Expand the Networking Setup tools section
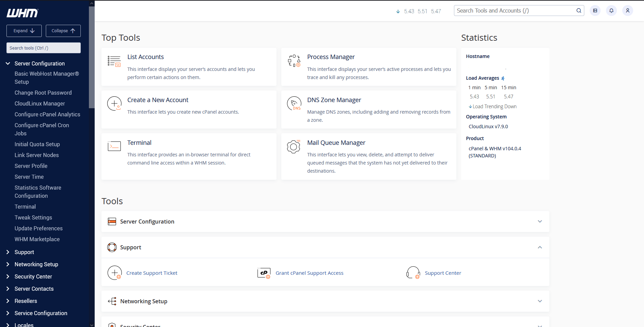The width and height of the screenshot is (644, 327). (x=540, y=301)
